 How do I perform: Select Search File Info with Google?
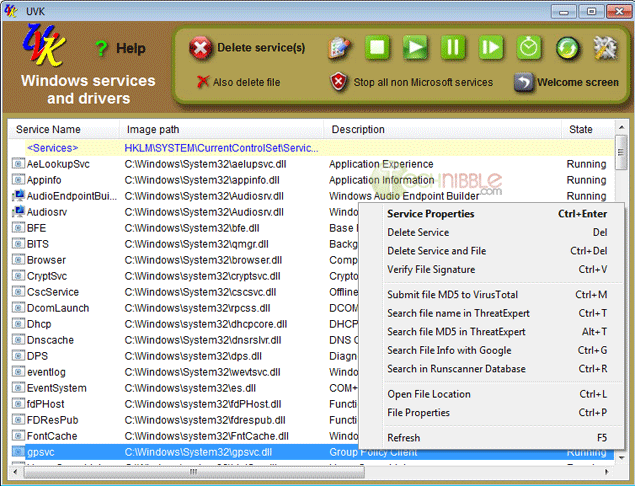(x=497, y=351)
